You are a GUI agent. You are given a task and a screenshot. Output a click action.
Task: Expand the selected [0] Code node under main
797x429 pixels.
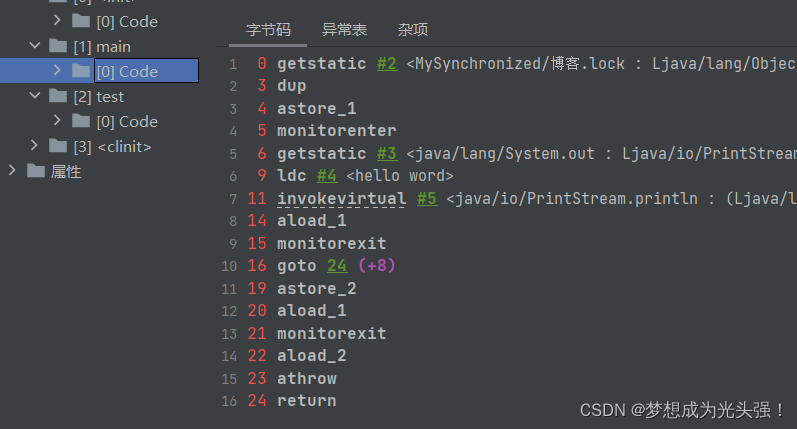57,70
